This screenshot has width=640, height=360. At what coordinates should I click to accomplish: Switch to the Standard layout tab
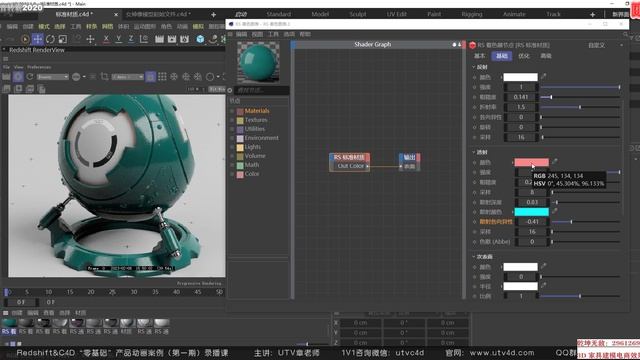279,14
